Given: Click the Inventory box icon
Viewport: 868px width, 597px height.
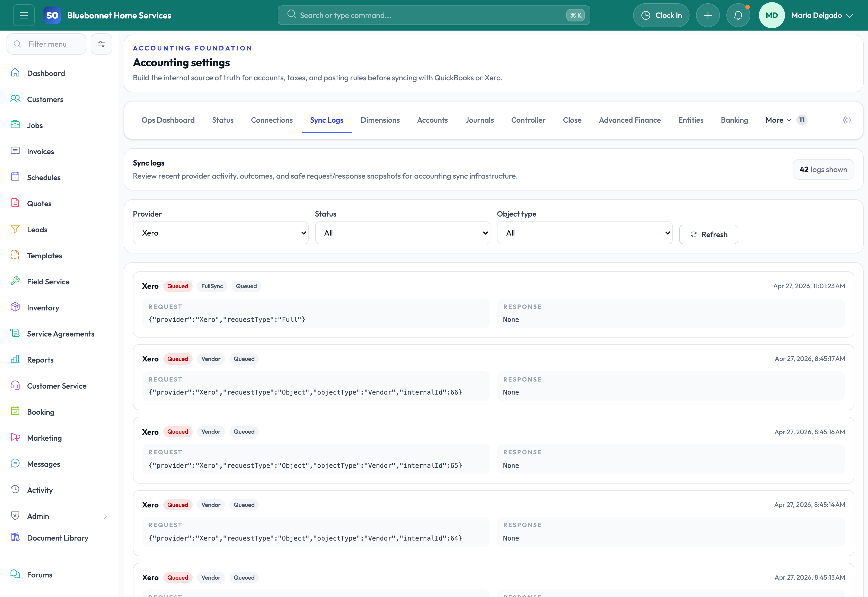Looking at the screenshot, I should 15,307.
